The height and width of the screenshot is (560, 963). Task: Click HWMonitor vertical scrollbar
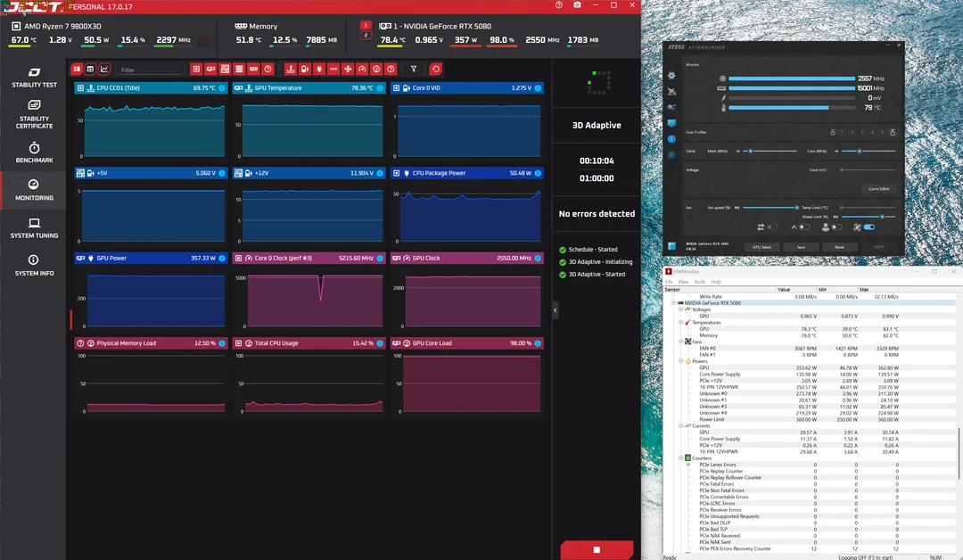[x=959, y=453]
